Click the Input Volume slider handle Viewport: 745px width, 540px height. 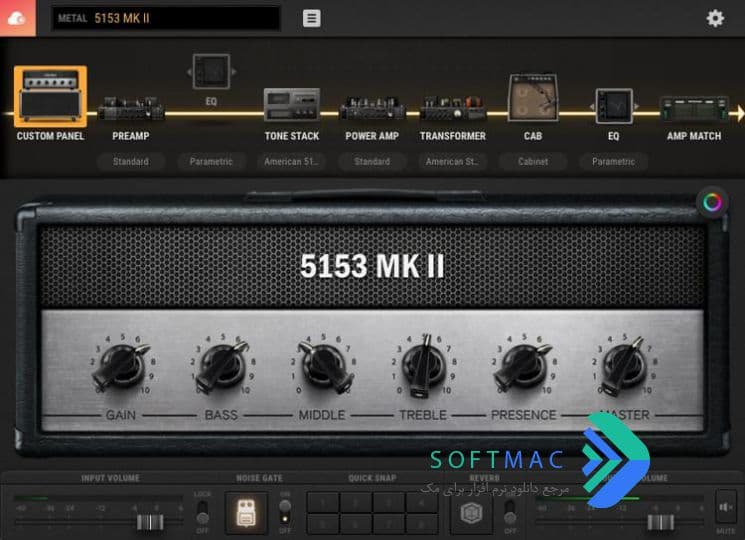150,522
